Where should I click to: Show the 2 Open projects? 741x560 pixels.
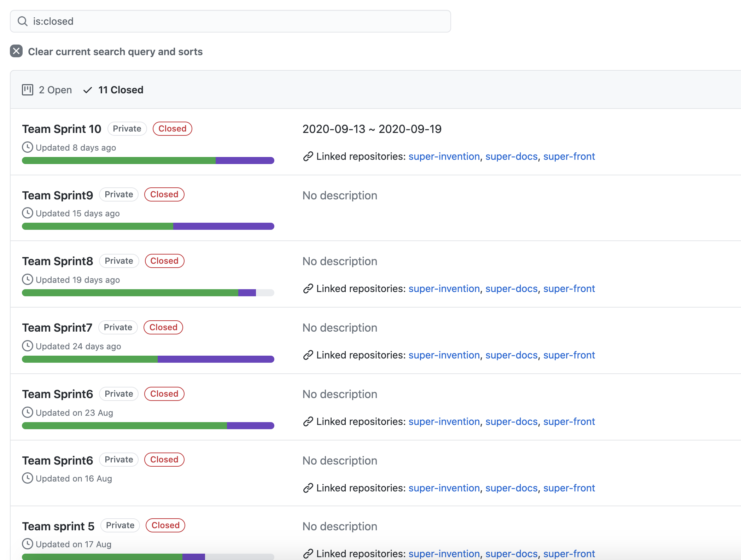coord(55,90)
